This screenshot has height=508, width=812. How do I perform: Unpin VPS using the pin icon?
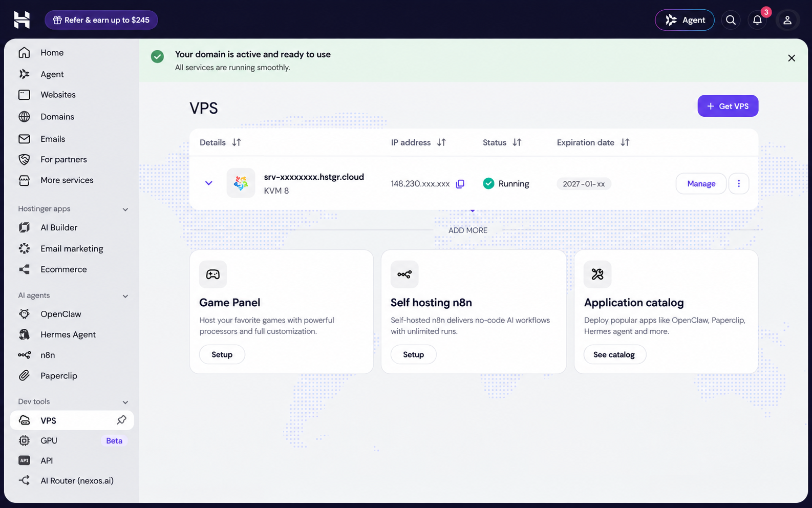121,420
